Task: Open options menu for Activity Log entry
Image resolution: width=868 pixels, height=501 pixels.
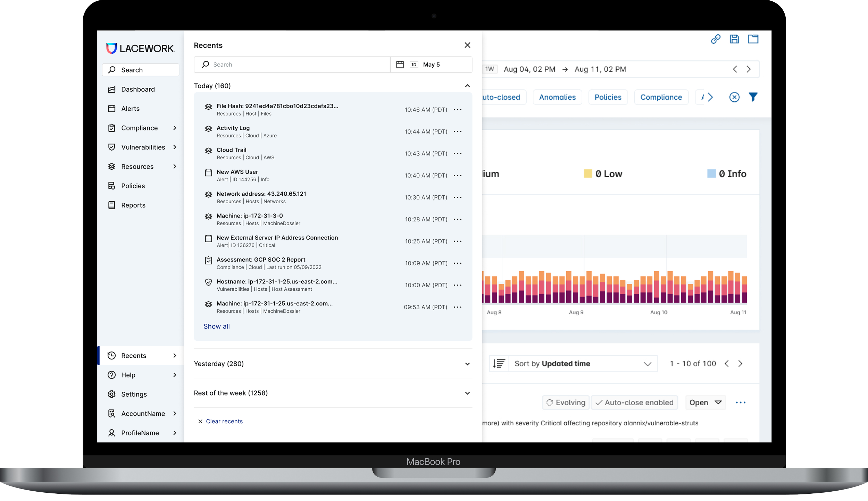Action: pyautogui.click(x=458, y=131)
